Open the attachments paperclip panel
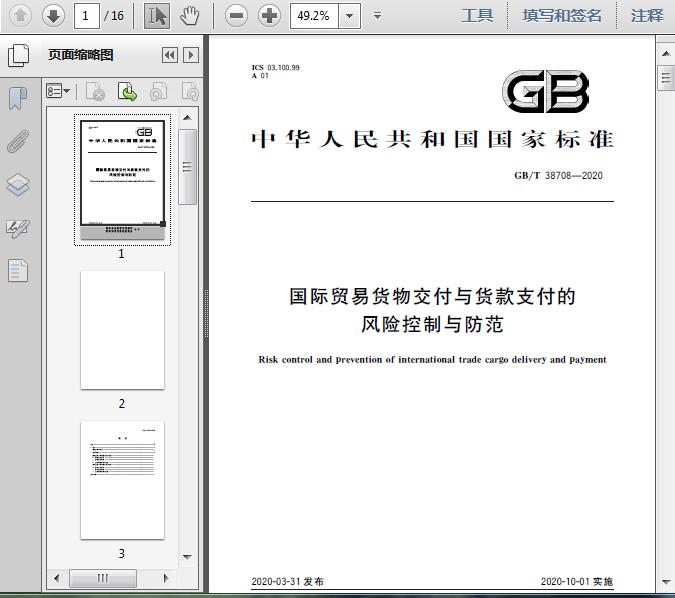The width and height of the screenshot is (675, 598). (18, 141)
